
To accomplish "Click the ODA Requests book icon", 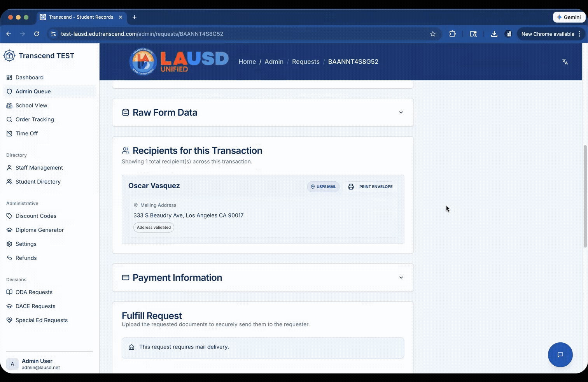I will pyautogui.click(x=9, y=292).
